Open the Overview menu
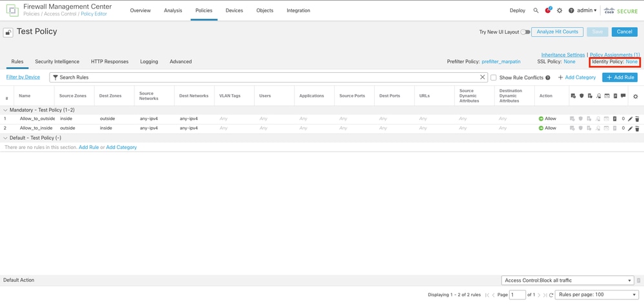This screenshot has height=307, width=644. pos(141,10)
